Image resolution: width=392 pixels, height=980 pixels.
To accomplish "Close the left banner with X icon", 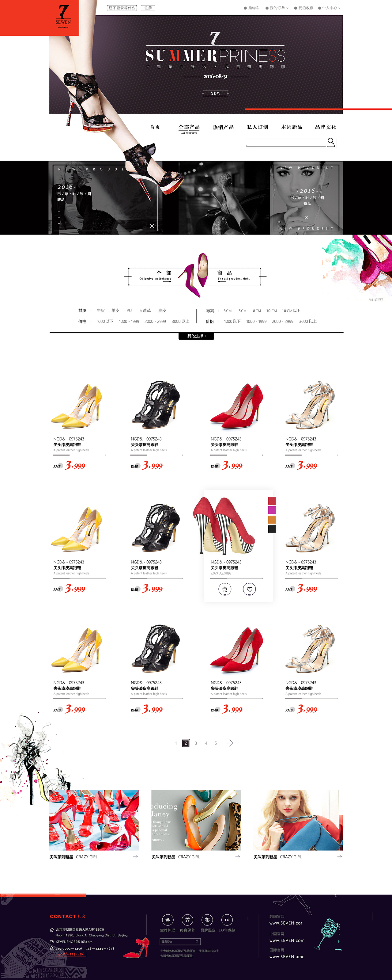I will (x=152, y=226).
